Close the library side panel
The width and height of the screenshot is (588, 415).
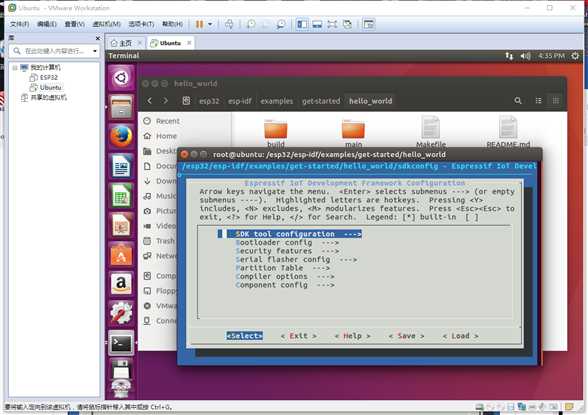click(x=98, y=38)
